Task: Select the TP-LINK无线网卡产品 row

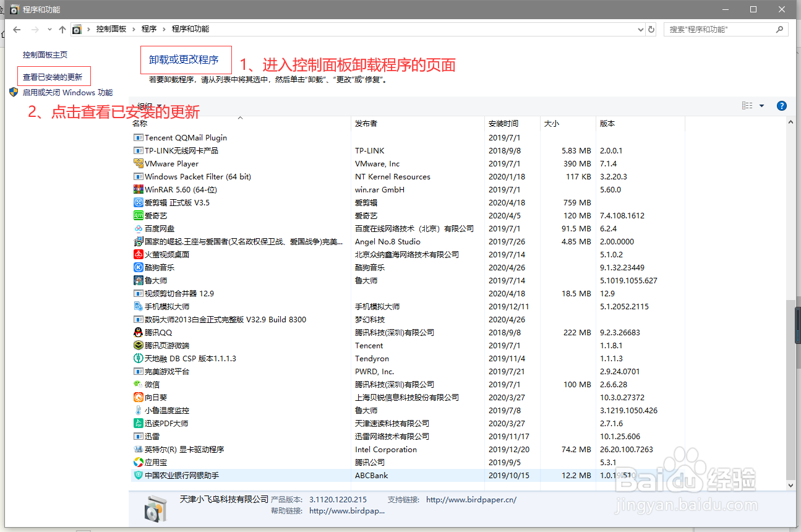Action: (408, 151)
